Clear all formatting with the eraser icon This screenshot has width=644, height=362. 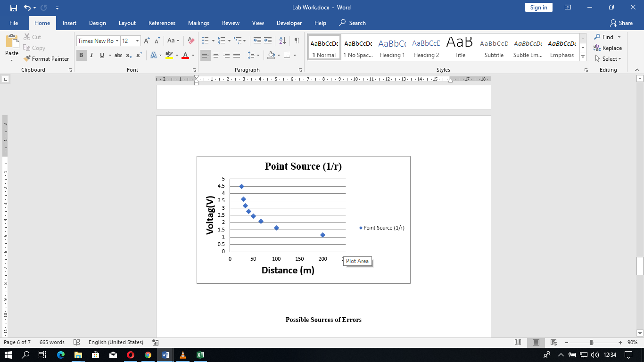coord(190,41)
